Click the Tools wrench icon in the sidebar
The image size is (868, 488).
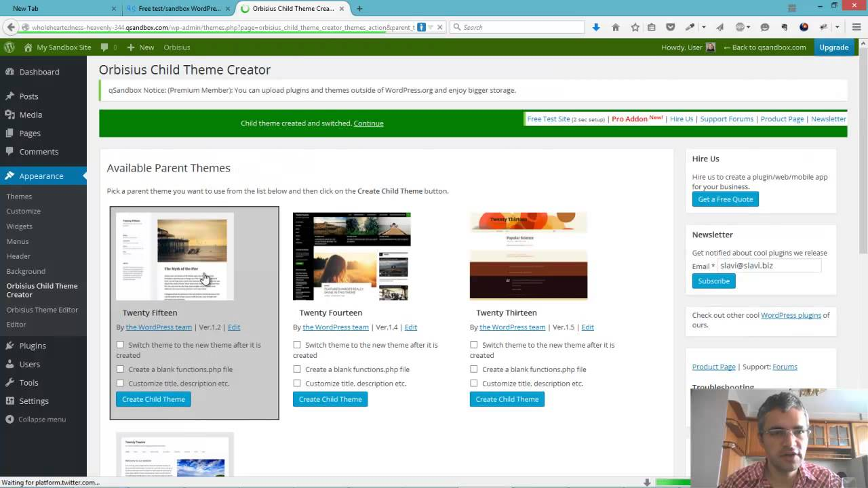13,382
